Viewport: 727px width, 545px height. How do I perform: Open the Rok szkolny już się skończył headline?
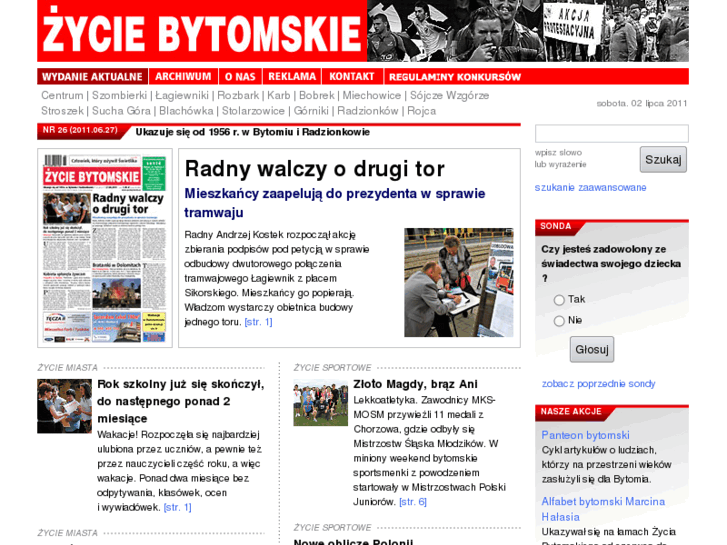tap(181, 401)
